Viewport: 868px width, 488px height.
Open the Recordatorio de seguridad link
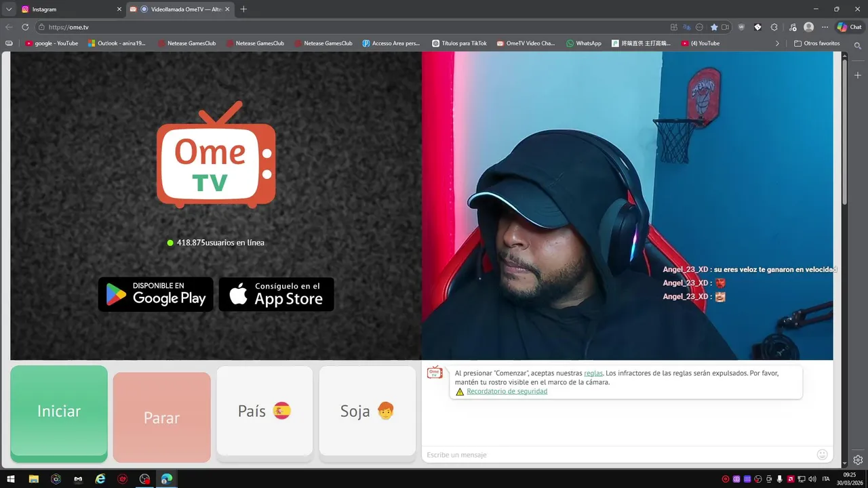(x=507, y=391)
